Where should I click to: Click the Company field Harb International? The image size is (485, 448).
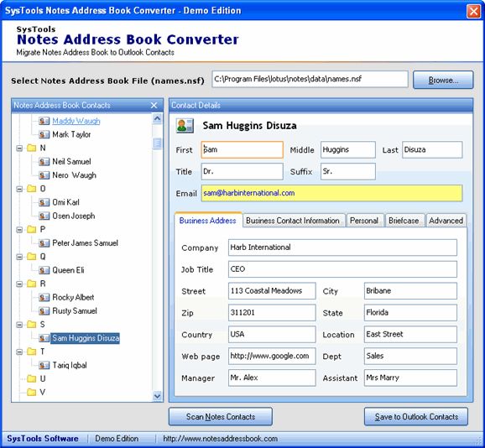click(342, 247)
